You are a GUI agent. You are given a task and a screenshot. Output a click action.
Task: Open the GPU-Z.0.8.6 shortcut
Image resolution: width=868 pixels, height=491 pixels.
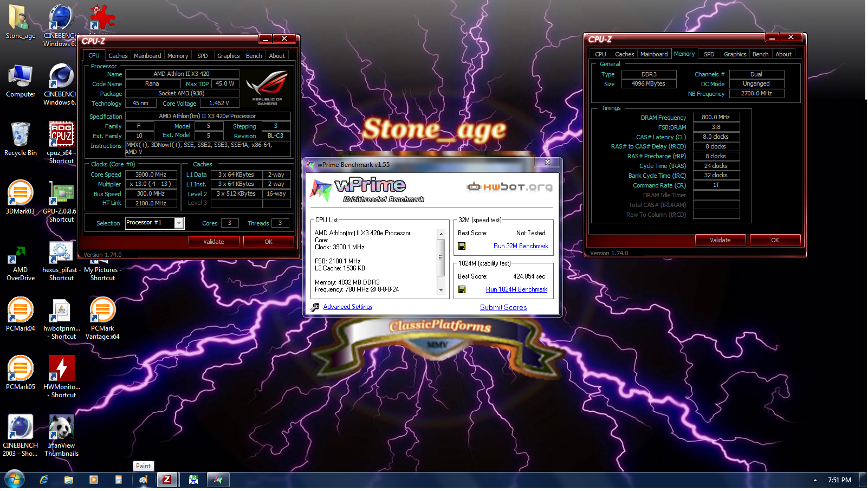[61, 201]
